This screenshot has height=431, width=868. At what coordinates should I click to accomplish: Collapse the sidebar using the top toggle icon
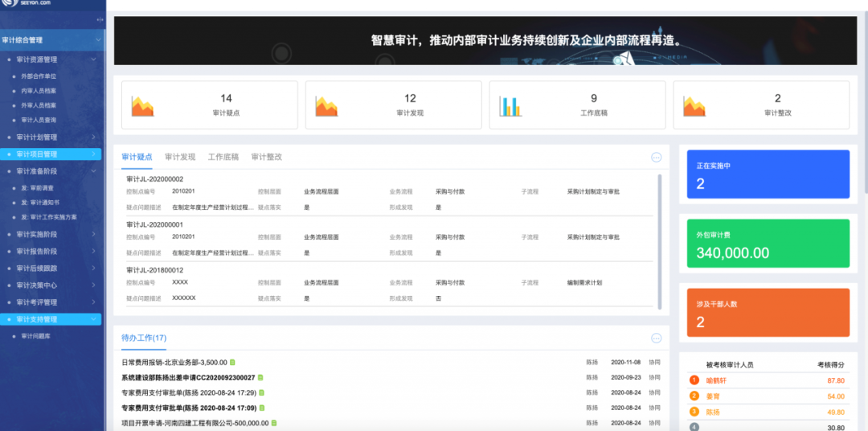[x=100, y=19]
